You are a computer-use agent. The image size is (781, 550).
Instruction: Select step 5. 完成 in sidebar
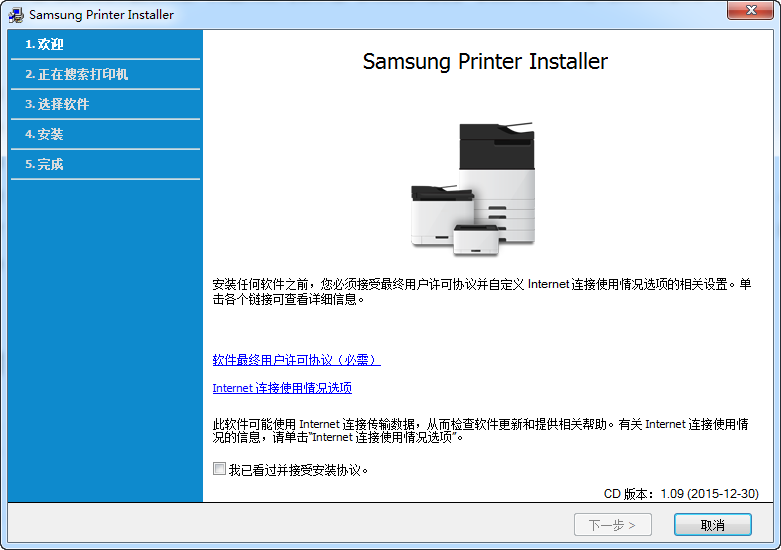tap(105, 164)
